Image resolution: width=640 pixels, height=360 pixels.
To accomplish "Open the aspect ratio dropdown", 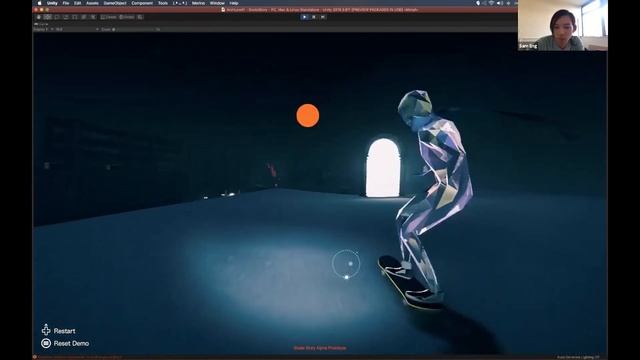I will pyautogui.click(x=77, y=29).
